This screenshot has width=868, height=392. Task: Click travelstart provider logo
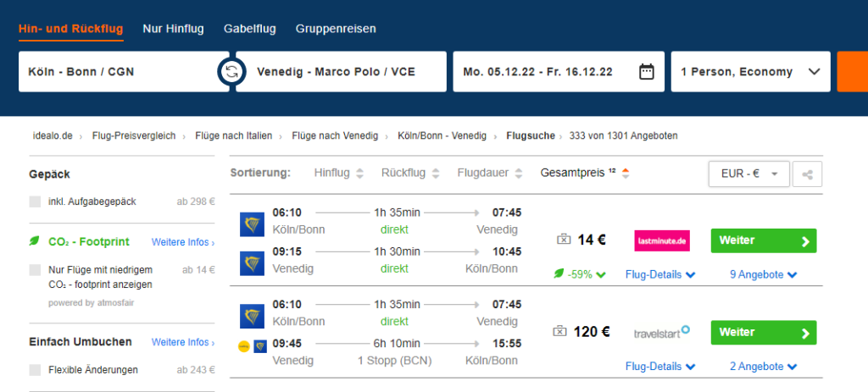pos(662,332)
